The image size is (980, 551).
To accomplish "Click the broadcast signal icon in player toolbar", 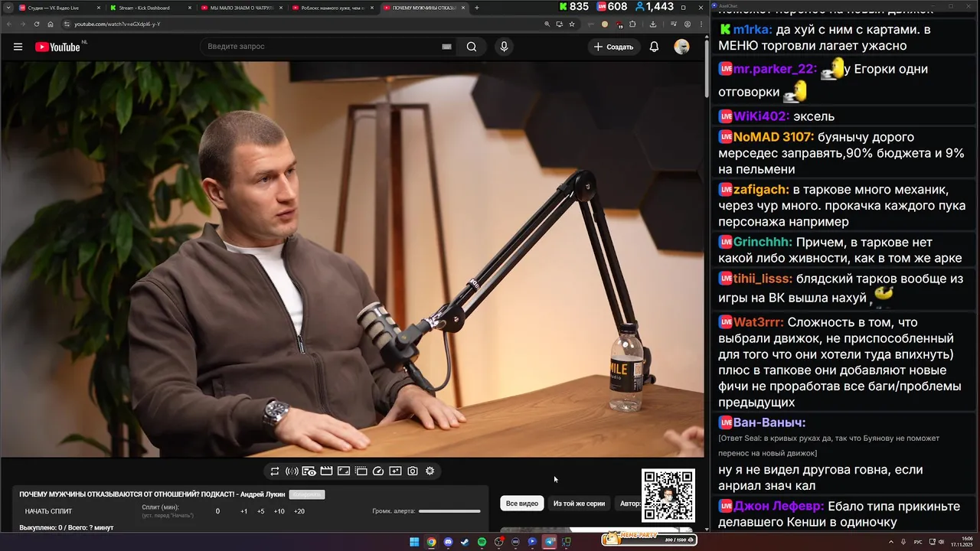I will [292, 471].
